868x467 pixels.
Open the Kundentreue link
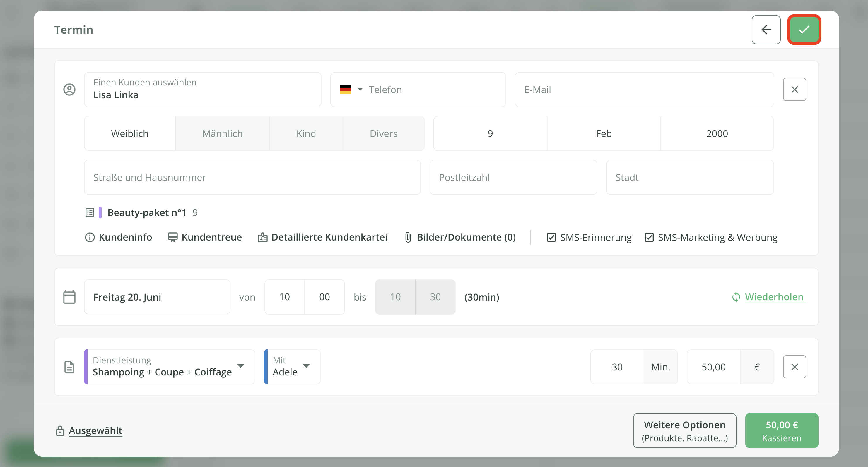coord(212,237)
